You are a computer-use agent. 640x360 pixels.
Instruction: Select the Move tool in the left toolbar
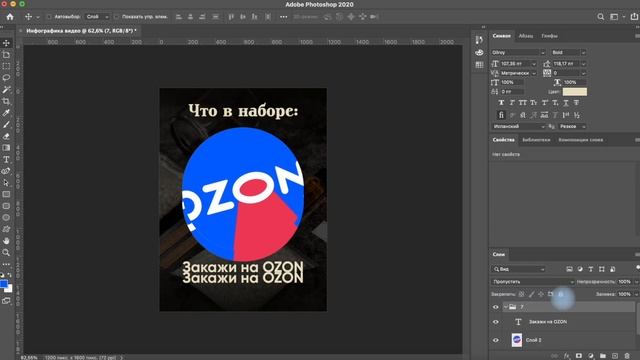point(6,43)
